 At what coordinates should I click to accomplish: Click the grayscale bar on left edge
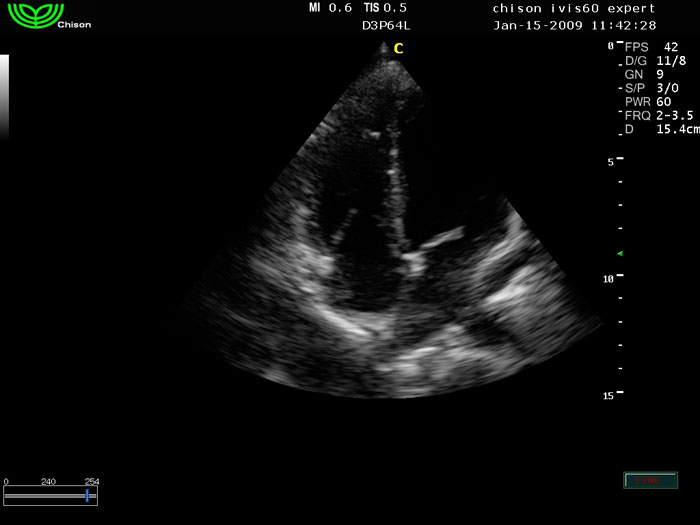pyautogui.click(x=4, y=95)
